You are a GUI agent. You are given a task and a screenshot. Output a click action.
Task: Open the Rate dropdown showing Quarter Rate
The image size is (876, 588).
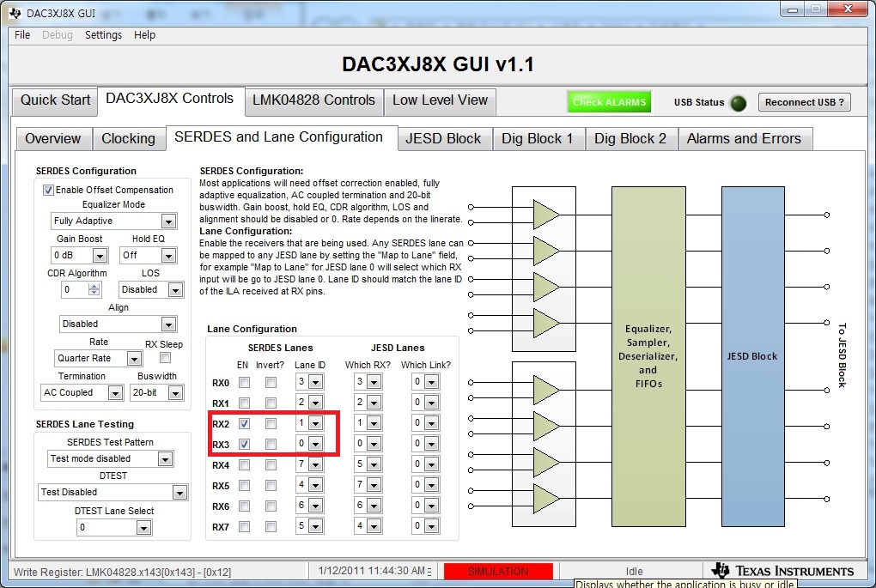tap(133, 359)
